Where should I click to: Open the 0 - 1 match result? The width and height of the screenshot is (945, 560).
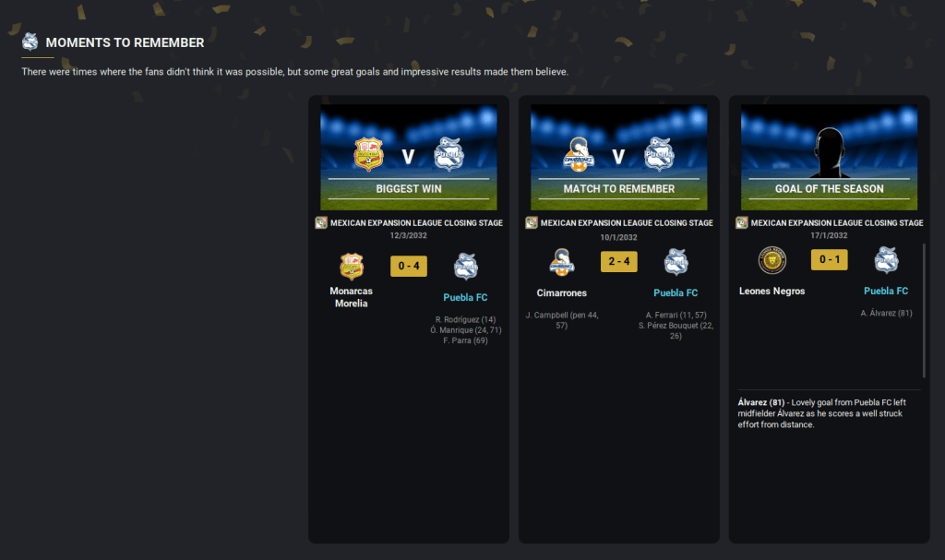click(x=830, y=260)
